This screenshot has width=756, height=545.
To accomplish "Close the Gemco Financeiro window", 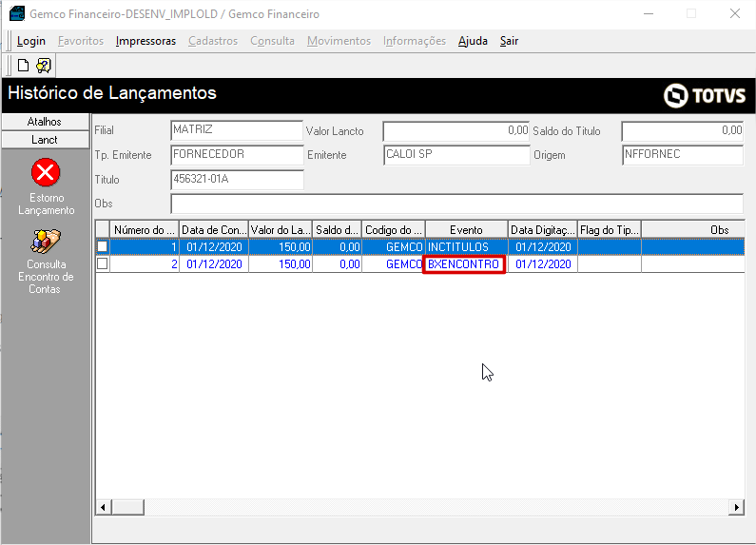I will coord(734,13).
